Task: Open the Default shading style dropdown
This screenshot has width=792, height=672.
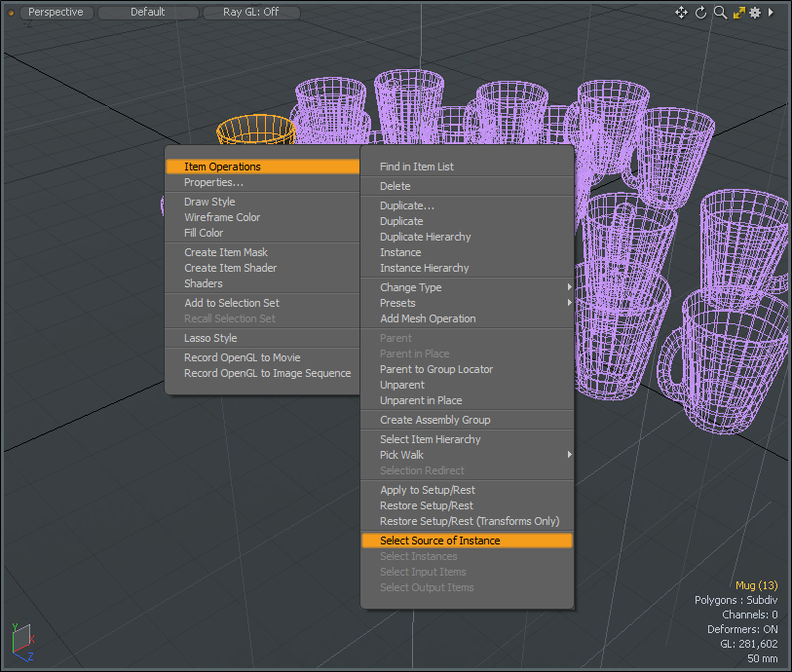Action: pyautogui.click(x=148, y=13)
